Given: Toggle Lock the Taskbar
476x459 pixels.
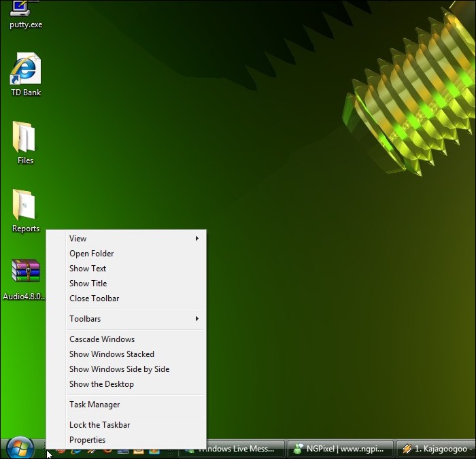Looking at the screenshot, I should [99, 425].
